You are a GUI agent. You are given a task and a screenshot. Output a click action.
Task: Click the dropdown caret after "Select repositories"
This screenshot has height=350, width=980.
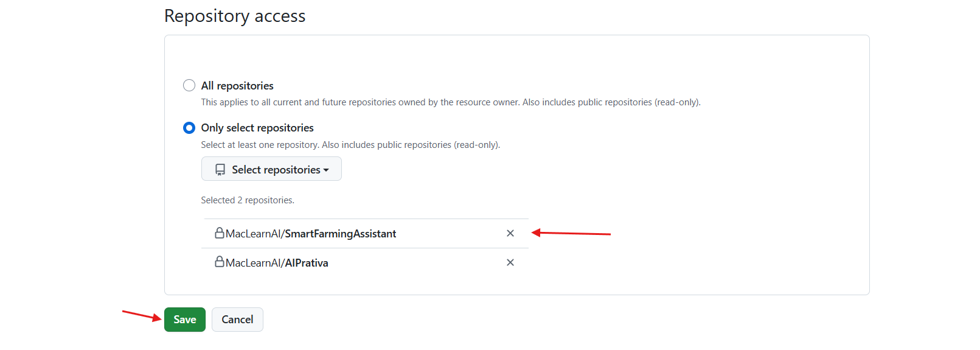327,170
